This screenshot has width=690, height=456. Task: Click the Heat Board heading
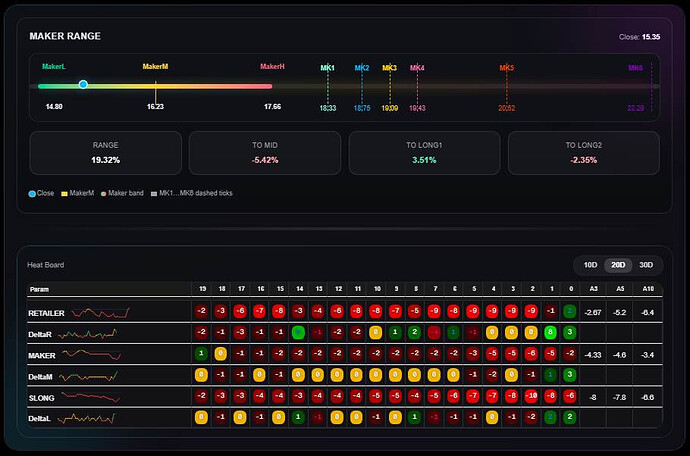(46, 265)
